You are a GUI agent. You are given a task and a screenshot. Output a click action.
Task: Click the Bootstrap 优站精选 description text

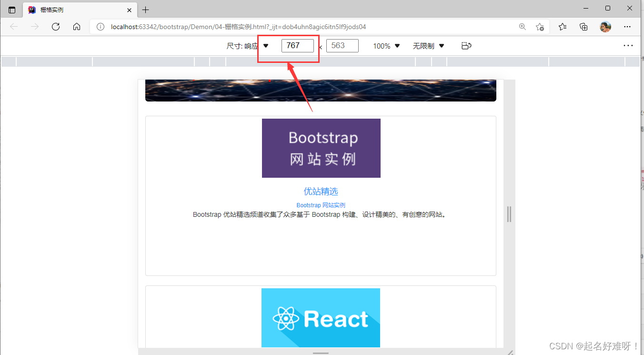click(x=321, y=214)
